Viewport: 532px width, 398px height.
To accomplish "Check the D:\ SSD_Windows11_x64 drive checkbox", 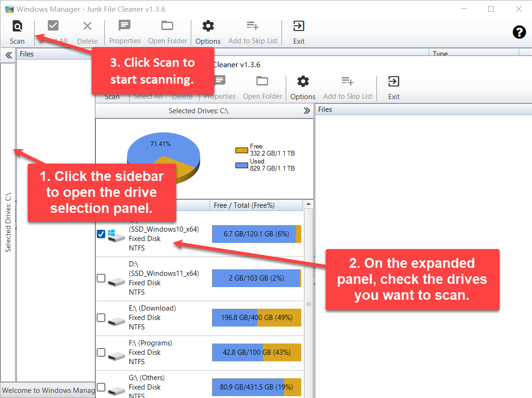I will point(101,278).
